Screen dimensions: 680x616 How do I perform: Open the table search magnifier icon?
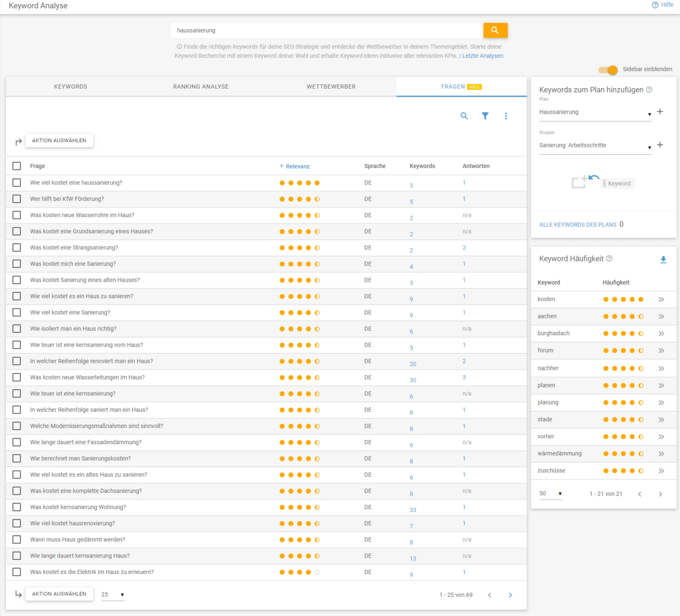tap(464, 116)
